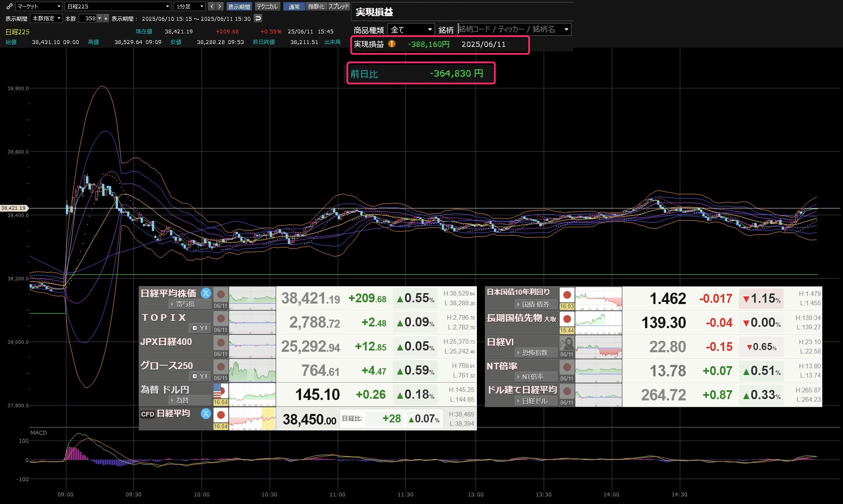Click the Japan flag icon in the NT倍率 row

coord(567,367)
